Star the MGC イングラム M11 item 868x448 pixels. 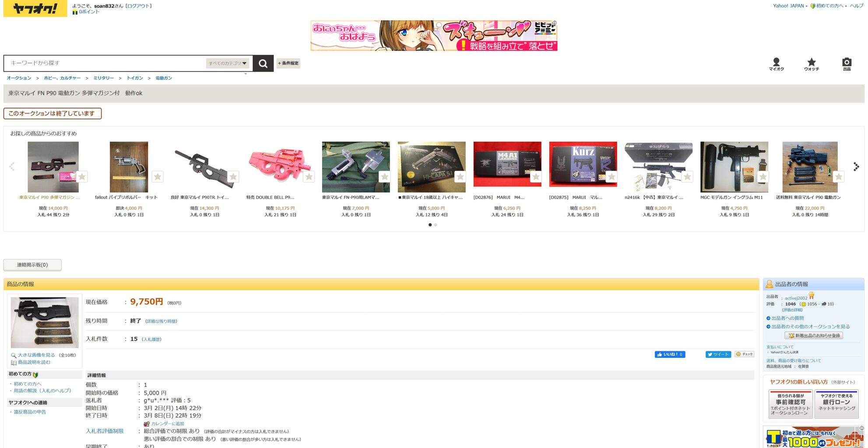click(763, 177)
